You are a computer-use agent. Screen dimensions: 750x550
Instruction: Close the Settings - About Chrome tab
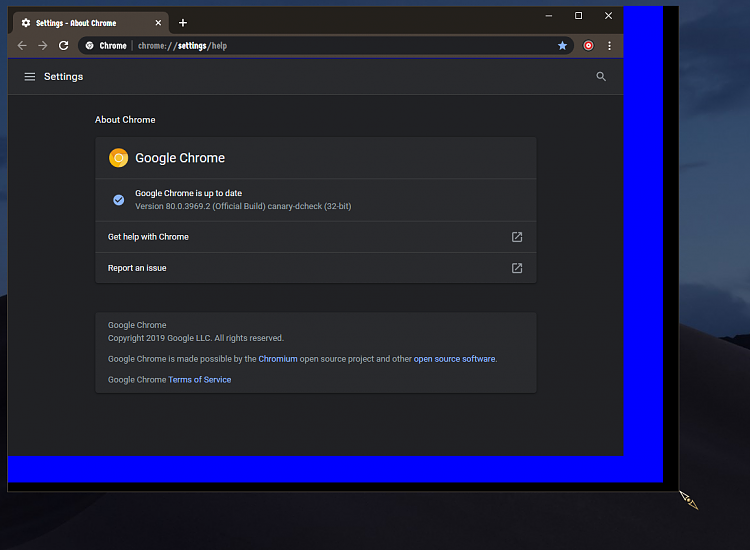click(x=158, y=22)
